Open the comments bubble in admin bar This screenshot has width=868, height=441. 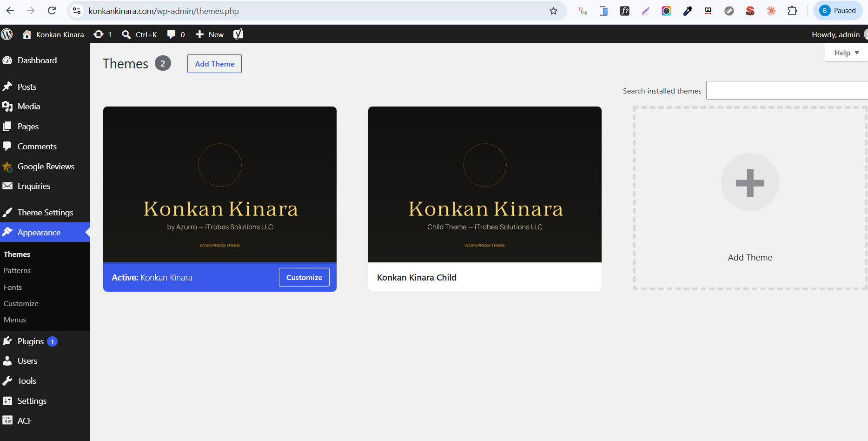point(176,34)
